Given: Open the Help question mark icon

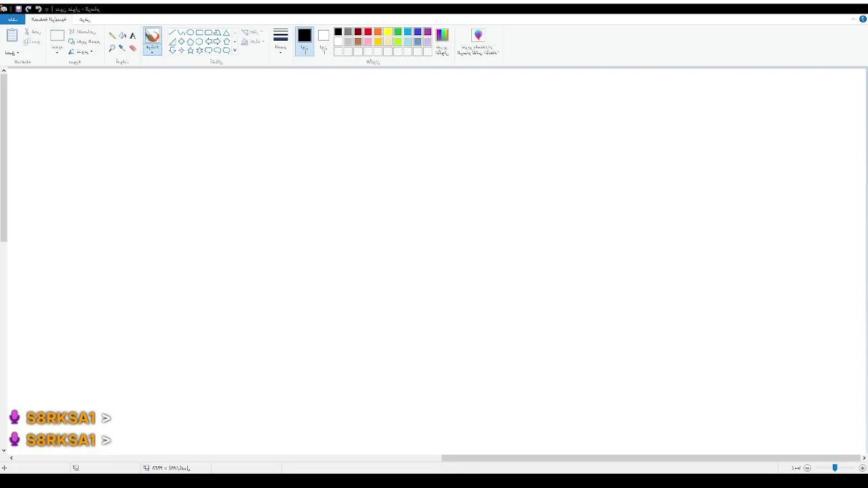Looking at the screenshot, I should point(863,19).
